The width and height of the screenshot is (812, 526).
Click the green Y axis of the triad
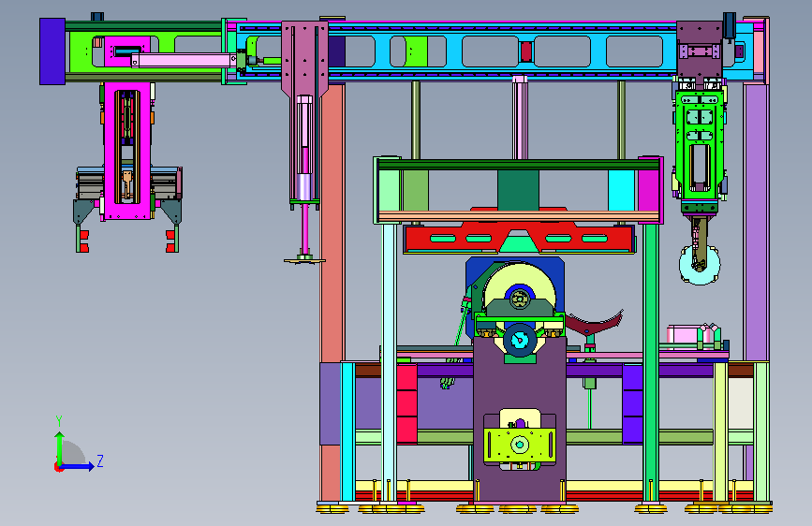(60, 448)
